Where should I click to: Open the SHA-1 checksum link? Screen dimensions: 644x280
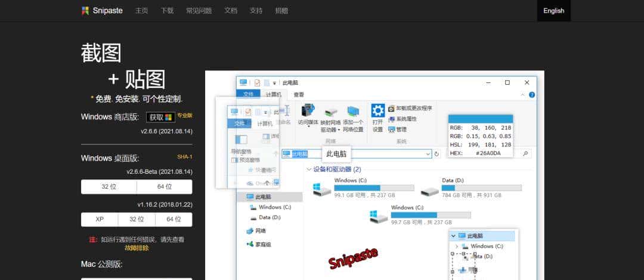(x=185, y=156)
